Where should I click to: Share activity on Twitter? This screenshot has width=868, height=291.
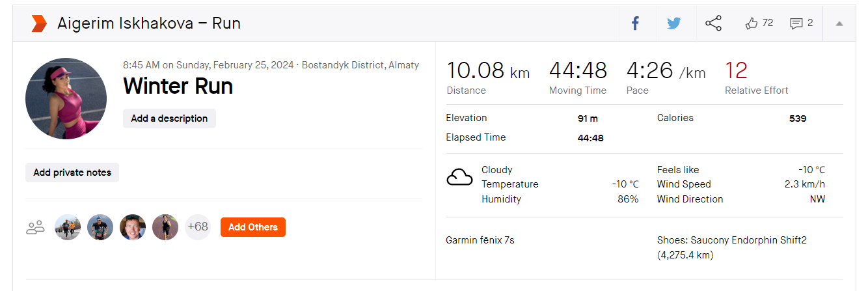pos(673,23)
